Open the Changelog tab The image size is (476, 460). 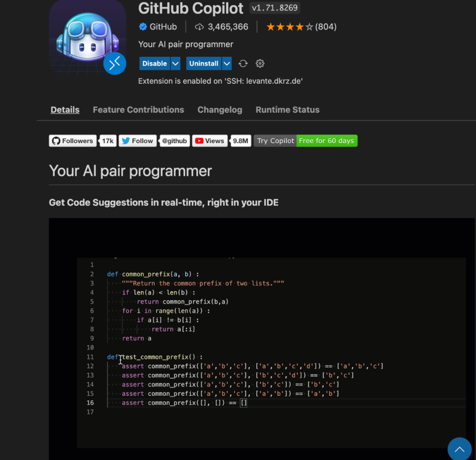(x=220, y=110)
